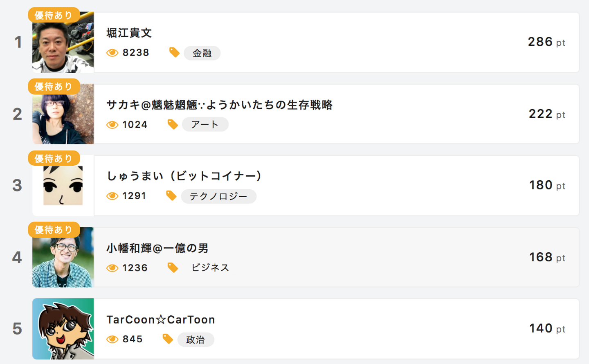The width and height of the screenshot is (589, 364).
Task: Click the tag icon beside ビジネス
Action: (173, 268)
